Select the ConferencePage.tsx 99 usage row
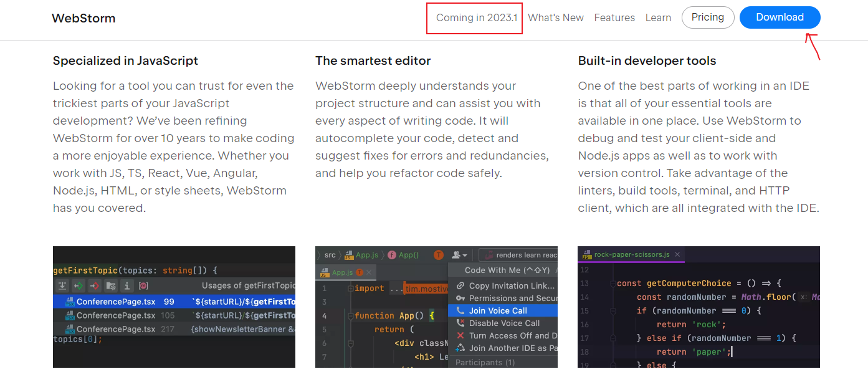Image resolution: width=868 pixels, height=374 pixels. tap(174, 302)
